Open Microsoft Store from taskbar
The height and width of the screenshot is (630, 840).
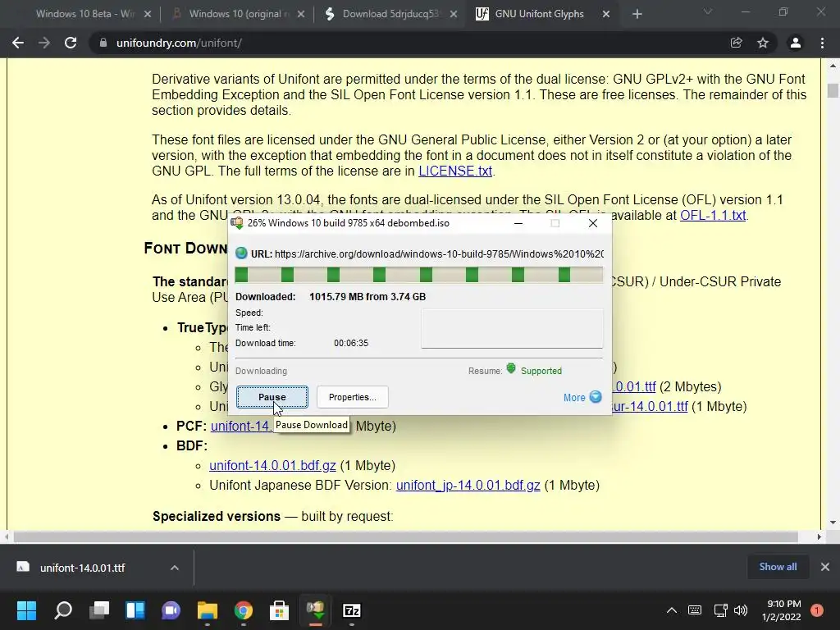click(x=279, y=610)
